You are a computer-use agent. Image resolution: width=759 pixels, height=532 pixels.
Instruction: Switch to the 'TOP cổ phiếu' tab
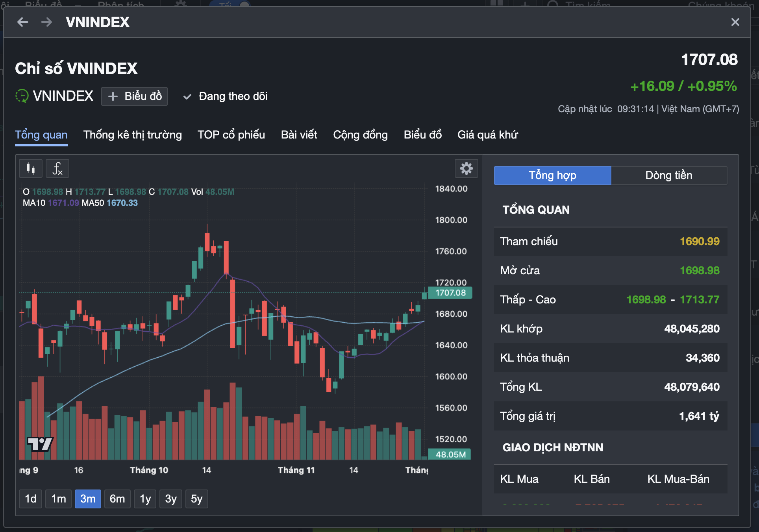(x=231, y=135)
